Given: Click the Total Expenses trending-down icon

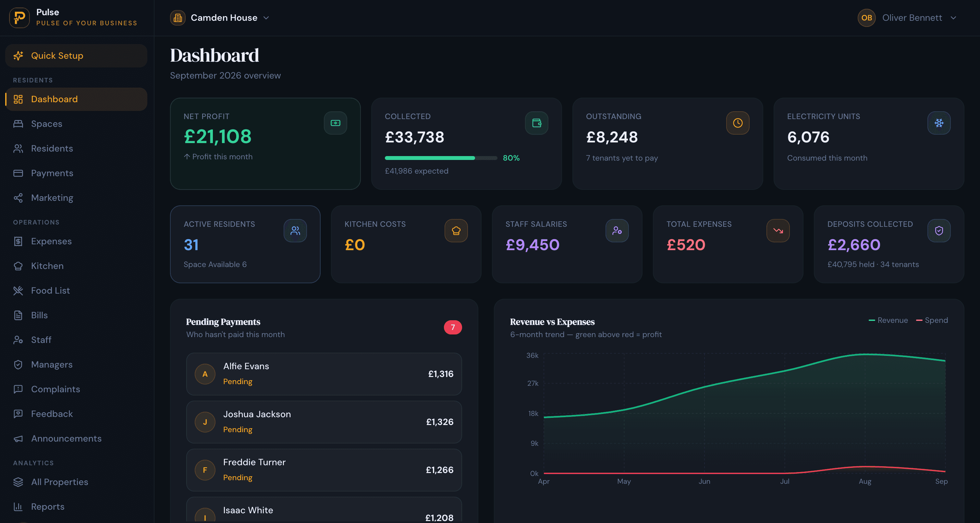Looking at the screenshot, I should pos(778,230).
